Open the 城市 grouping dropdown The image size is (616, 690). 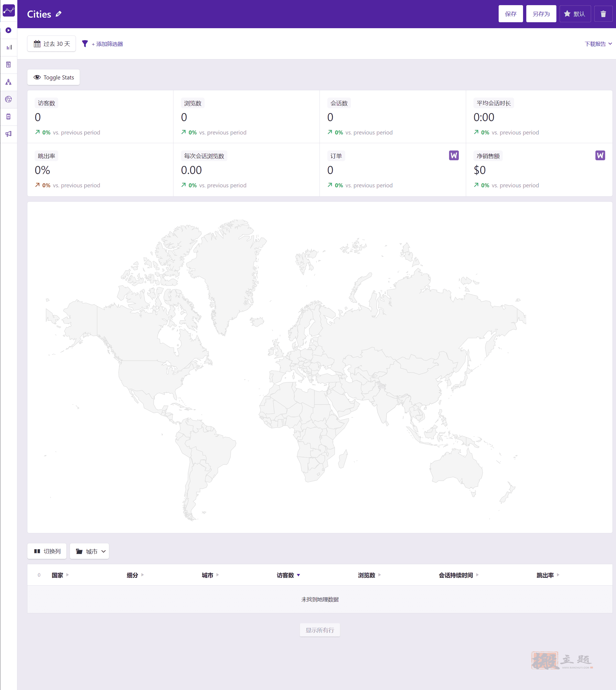click(90, 551)
